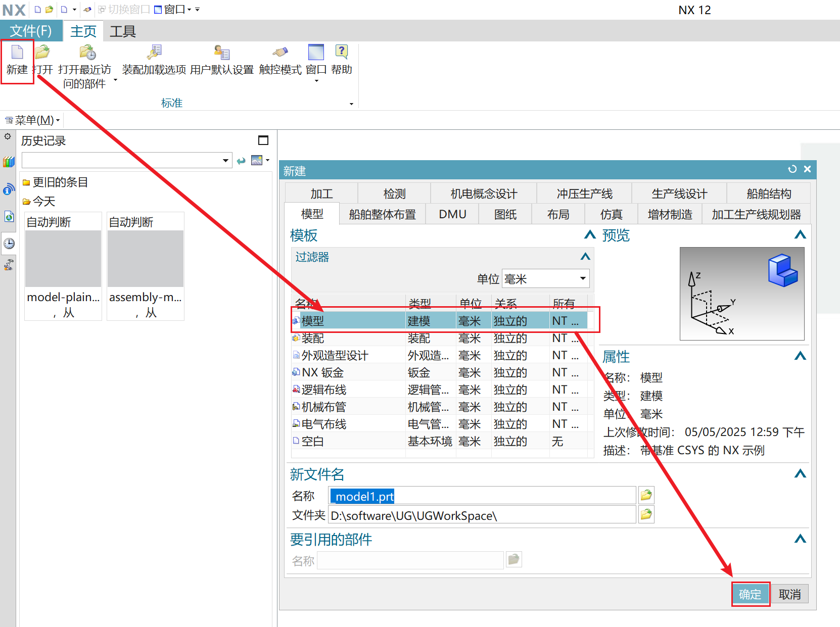
Task: Select the 仿真 tab
Action: (x=611, y=214)
